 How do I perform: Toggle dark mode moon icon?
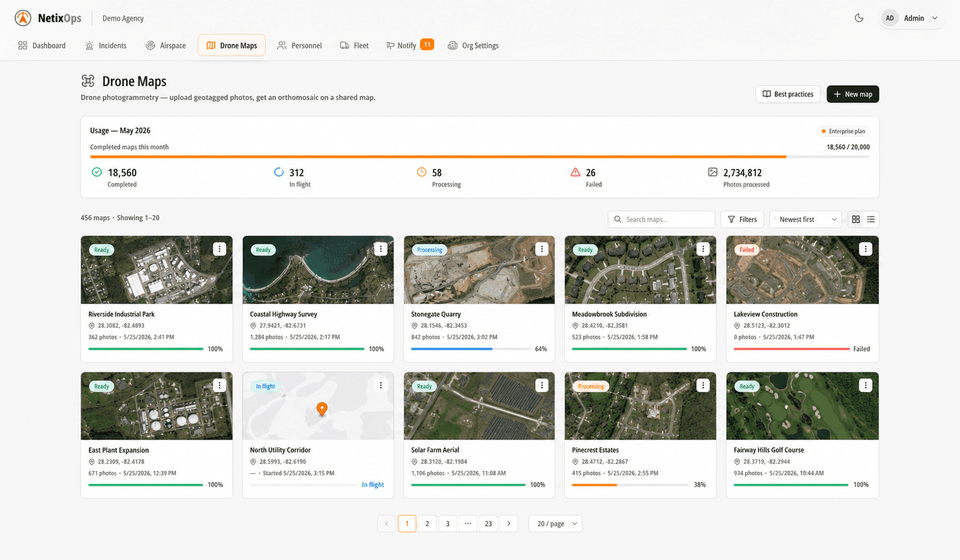tap(859, 18)
